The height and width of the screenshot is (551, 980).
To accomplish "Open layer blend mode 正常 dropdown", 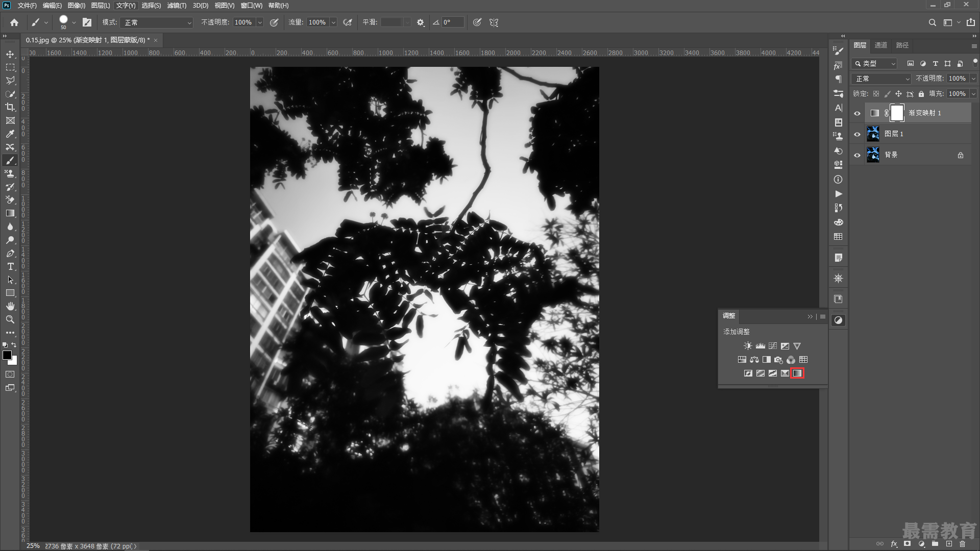I will point(881,79).
